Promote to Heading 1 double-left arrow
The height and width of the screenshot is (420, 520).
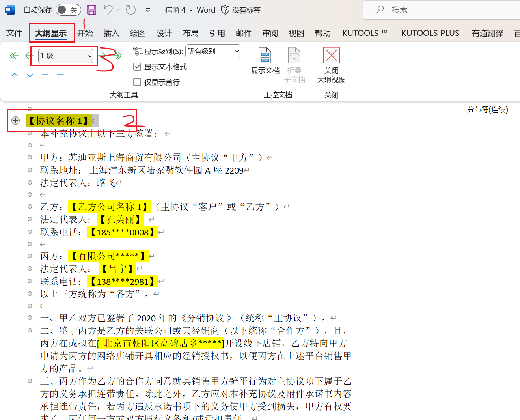15,56
